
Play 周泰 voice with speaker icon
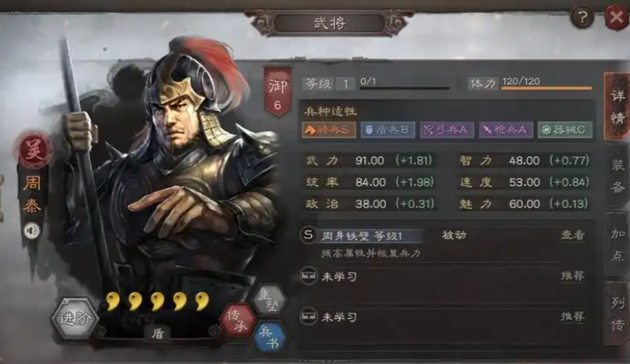(x=32, y=231)
